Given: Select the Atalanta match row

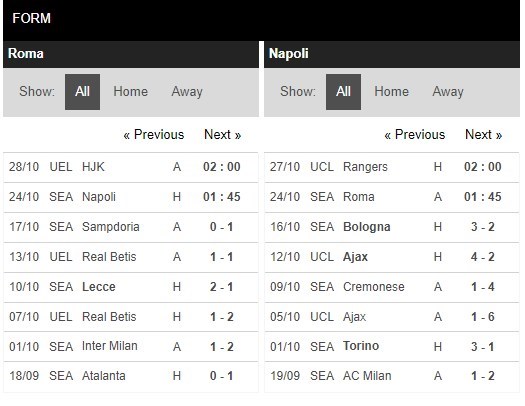Looking at the screenshot, I should 131,376.
